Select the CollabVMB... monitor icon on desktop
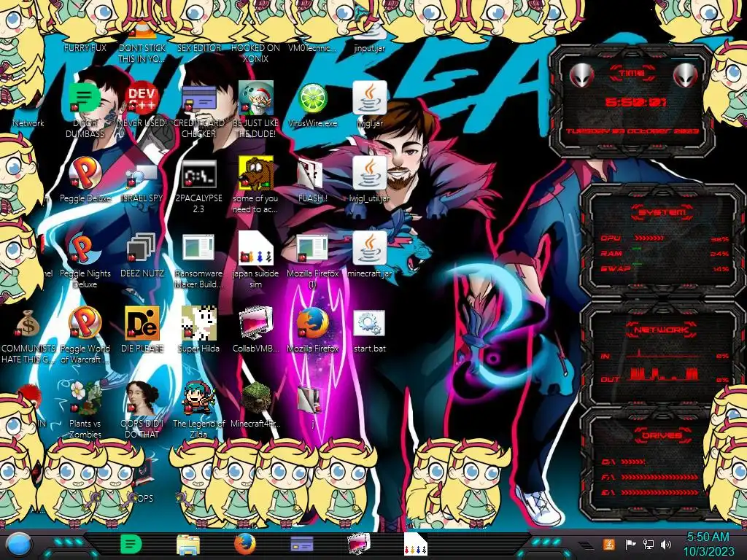 256,324
